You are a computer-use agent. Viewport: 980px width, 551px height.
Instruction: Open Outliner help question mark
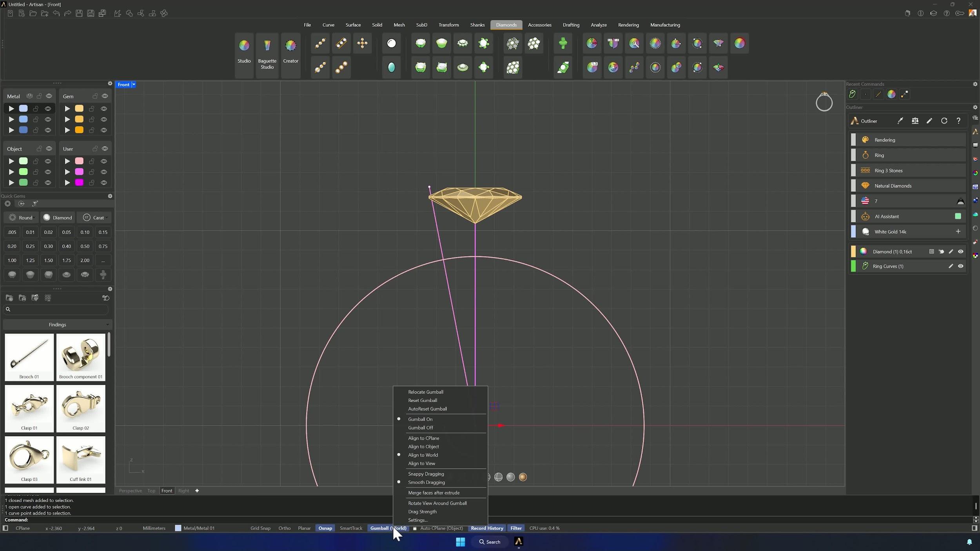pyautogui.click(x=958, y=121)
